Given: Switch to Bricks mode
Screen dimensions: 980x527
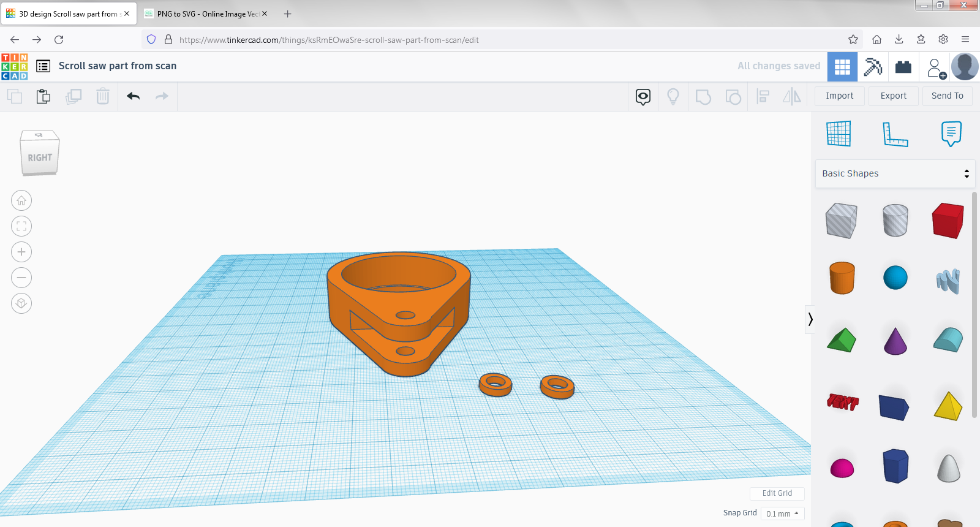Looking at the screenshot, I should coord(903,67).
